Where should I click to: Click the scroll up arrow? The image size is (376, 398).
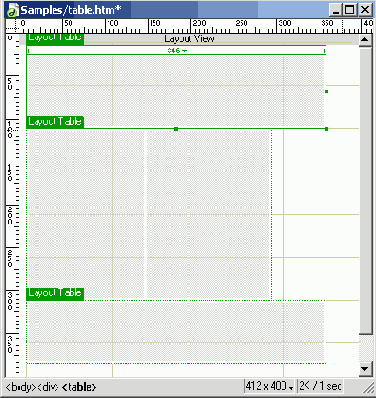[x=365, y=40]
